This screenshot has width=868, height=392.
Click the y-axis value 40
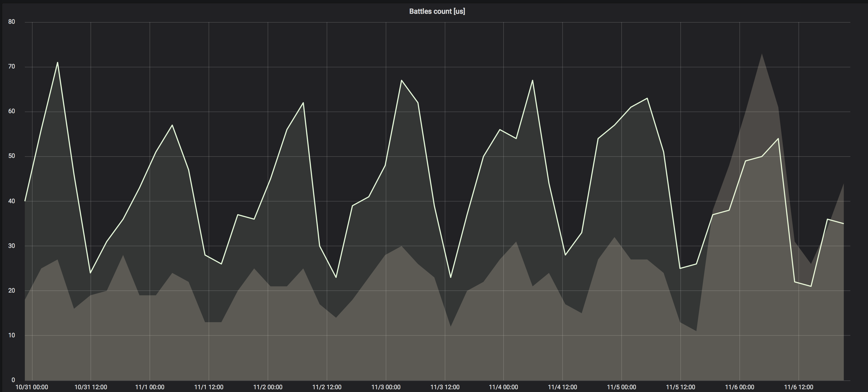[12, 201]
